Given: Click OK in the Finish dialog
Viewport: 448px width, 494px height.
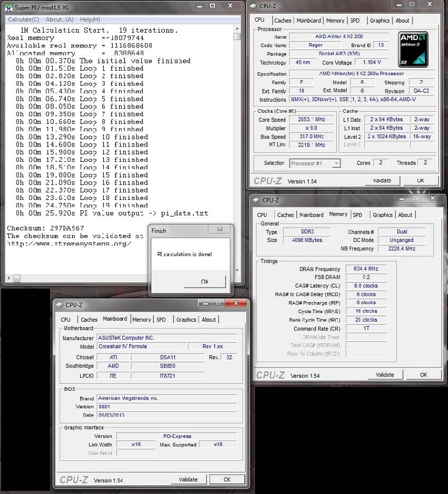Looking at the screenshot, I should pyautogui.click(x=205, y=282).
